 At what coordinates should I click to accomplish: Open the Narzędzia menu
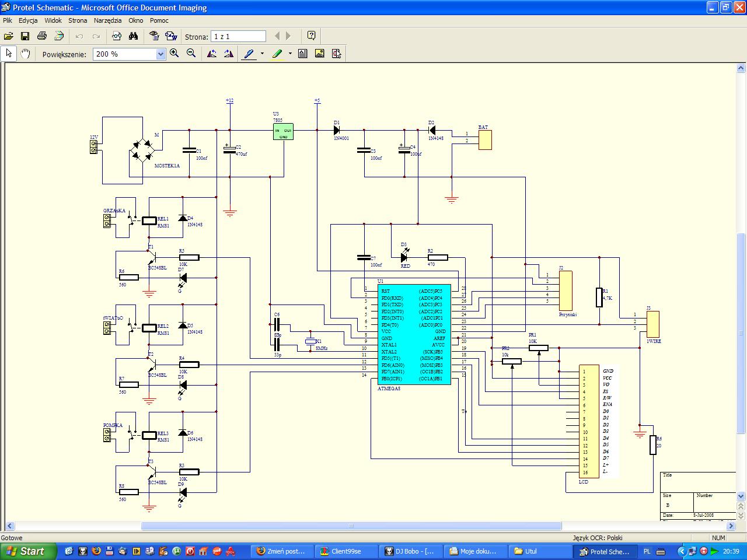click(108, 20)
